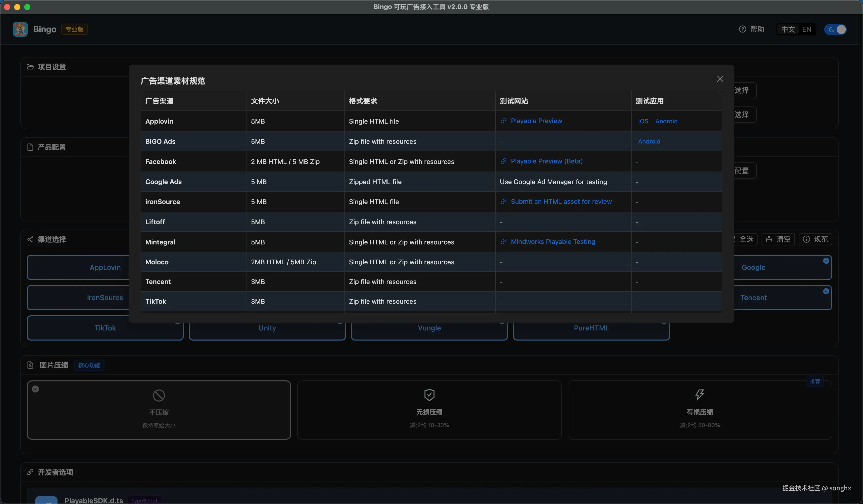Click the 开发者选项 link icon
Image resolution: width=863 pixels, height=504 pixels.
point(30,472)
